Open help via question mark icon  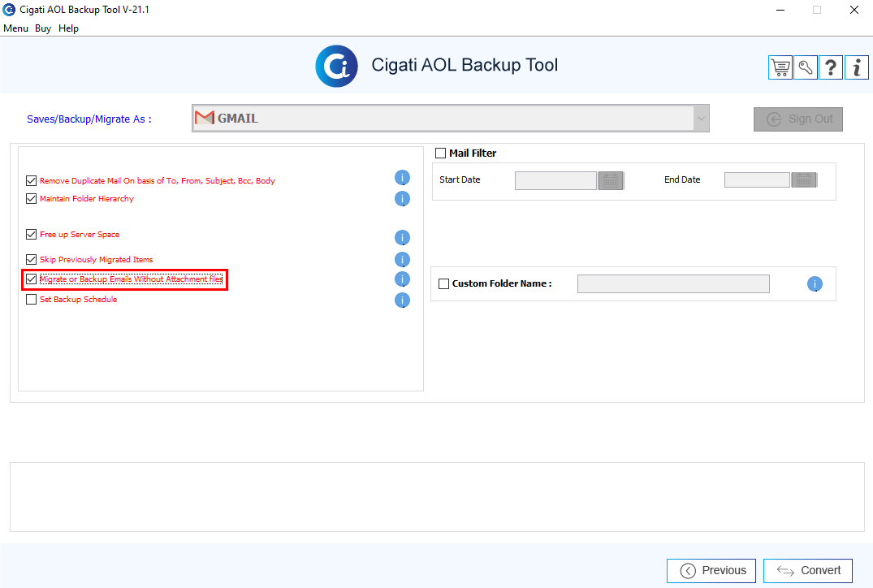coord(830,68)
